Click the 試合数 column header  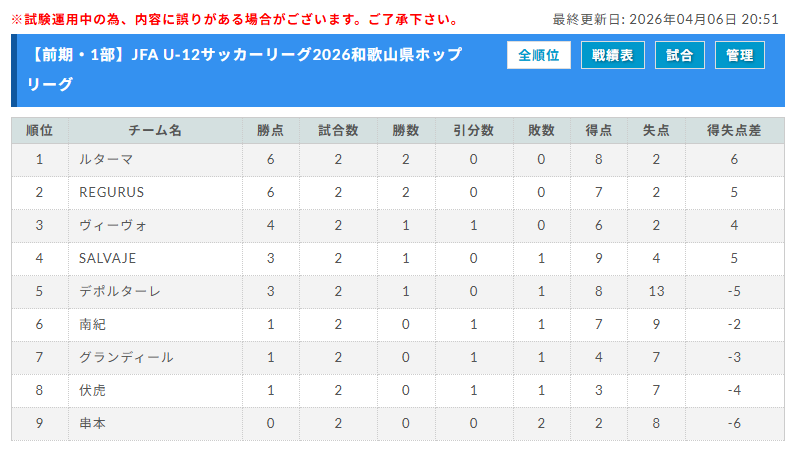click(338, 130)
